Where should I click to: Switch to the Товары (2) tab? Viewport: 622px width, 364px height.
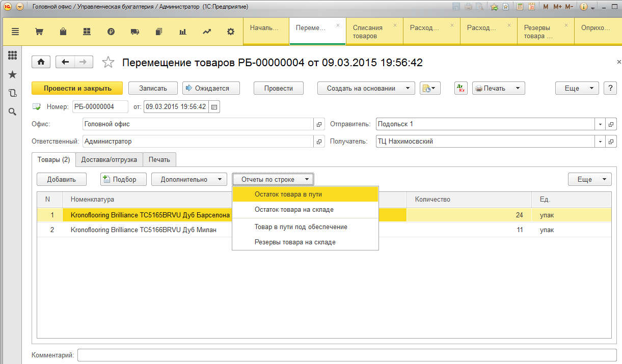click(x=53, y=159)
